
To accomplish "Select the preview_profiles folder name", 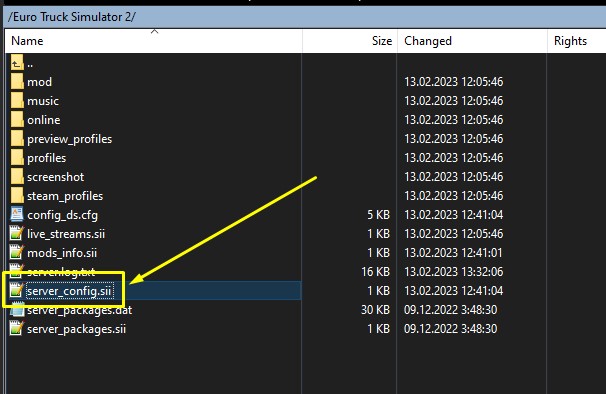I will click(x=70, y=139).
